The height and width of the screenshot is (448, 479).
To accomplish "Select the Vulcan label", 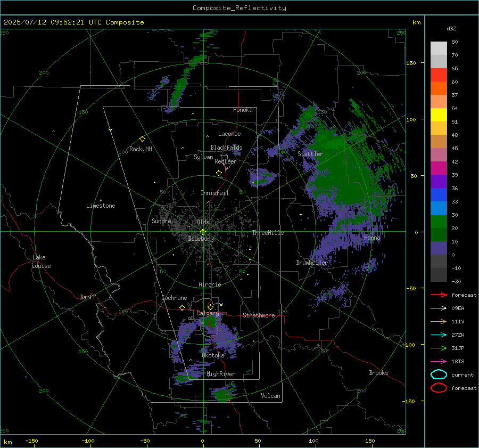I will 270,396.
